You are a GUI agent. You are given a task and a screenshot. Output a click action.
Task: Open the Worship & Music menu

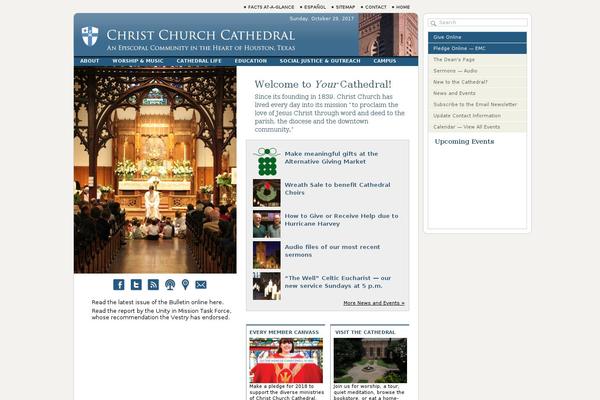pos(138,61)
